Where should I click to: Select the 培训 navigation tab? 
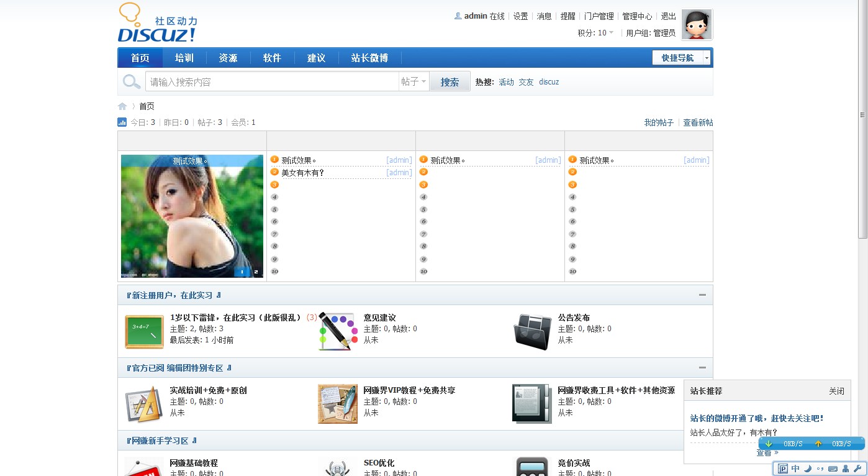184,58
